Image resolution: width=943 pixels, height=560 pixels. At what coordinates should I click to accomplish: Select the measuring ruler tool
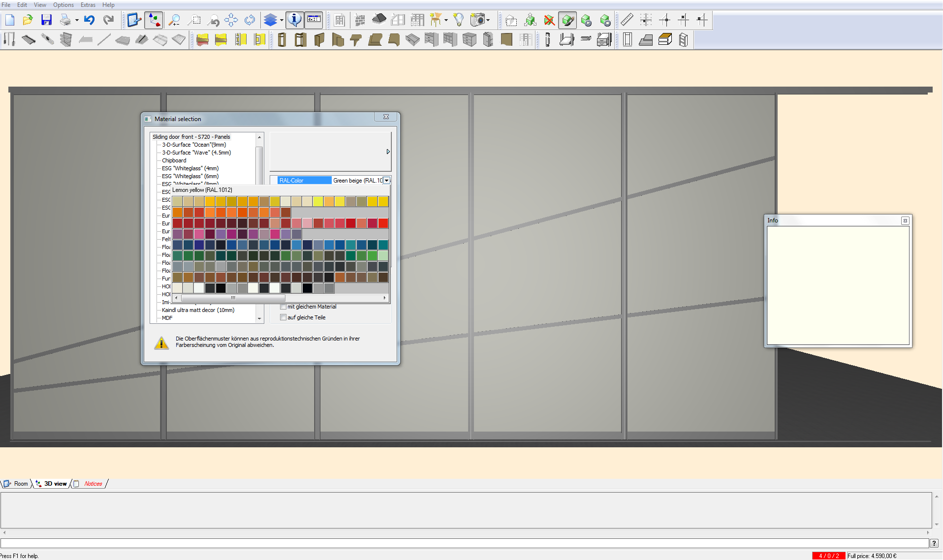tap(626, 20)
